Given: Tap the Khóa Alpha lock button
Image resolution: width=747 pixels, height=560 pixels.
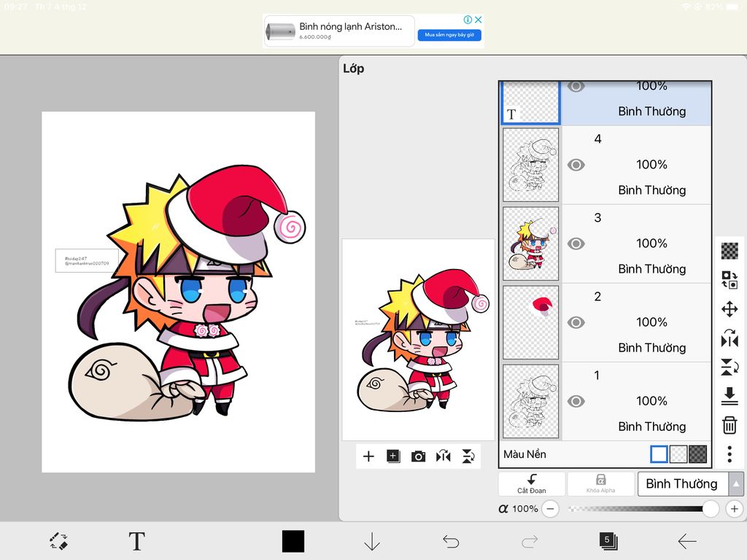Looking at the screenshot, I should (601, 484).
